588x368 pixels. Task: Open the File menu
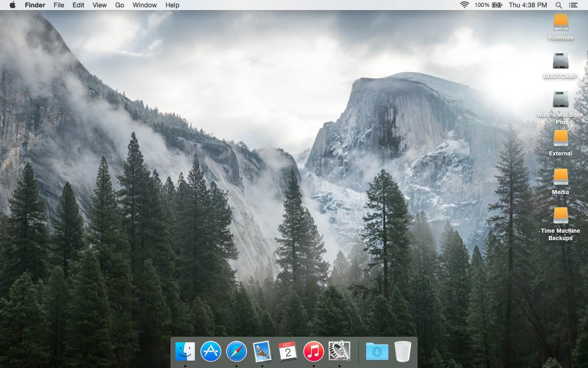59,5
